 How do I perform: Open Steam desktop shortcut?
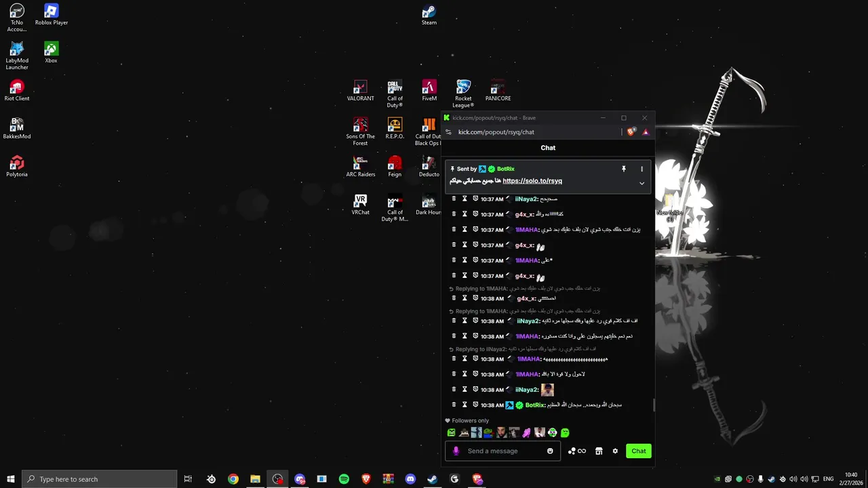[429, 15]
